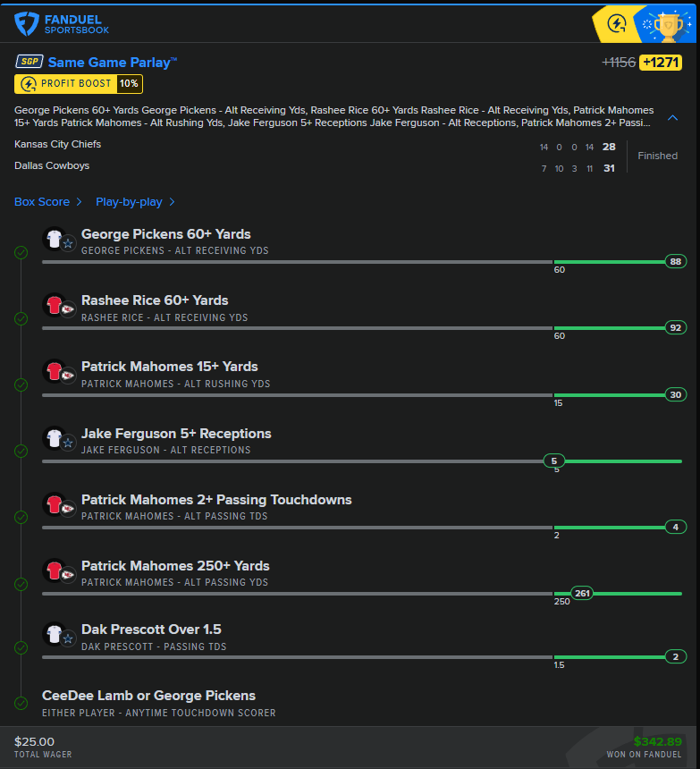Click green checkmark beside Mahomes 250+ Yards
The width and height of the screenshot is (700, 769).
point(21,584)
